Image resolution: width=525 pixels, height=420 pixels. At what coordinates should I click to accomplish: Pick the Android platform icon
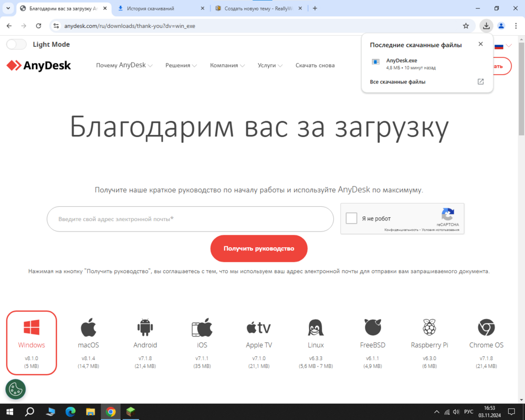[145, 327]
